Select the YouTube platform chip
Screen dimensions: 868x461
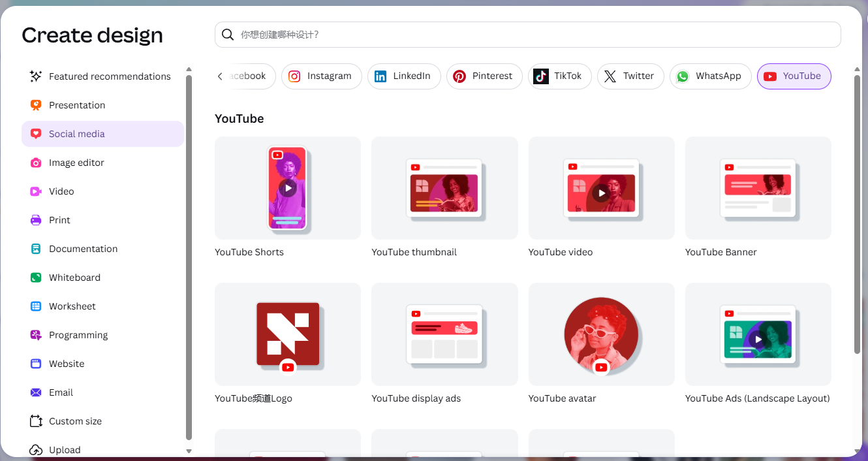click(x=794, y=76)
